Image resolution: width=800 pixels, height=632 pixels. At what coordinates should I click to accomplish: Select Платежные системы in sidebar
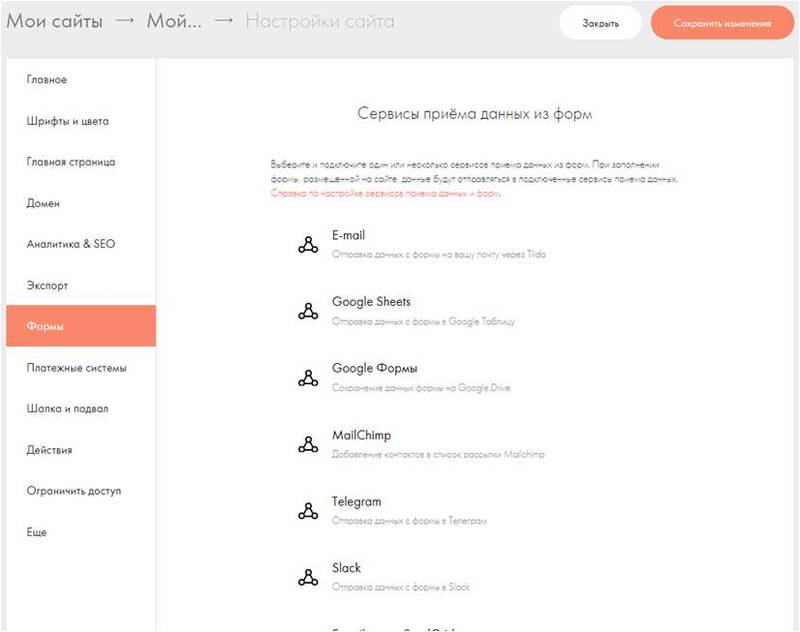point(76,368)
